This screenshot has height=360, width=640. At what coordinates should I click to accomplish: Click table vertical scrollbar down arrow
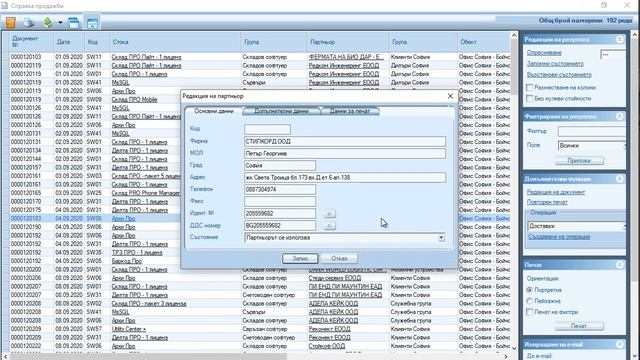pyautogui.click(x=514, y=348)
